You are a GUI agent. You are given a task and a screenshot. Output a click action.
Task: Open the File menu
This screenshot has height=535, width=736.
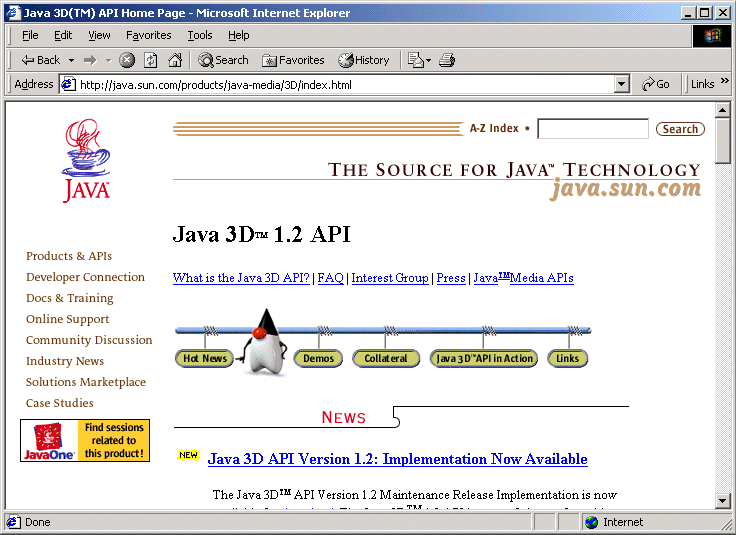coord(30,35)
